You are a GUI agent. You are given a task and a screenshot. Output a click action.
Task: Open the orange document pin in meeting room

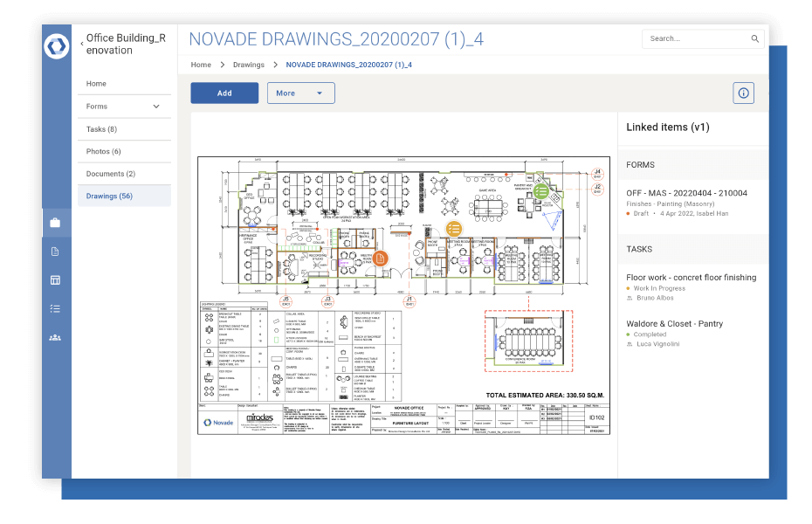pyautogui.click(x=381, y=259)
